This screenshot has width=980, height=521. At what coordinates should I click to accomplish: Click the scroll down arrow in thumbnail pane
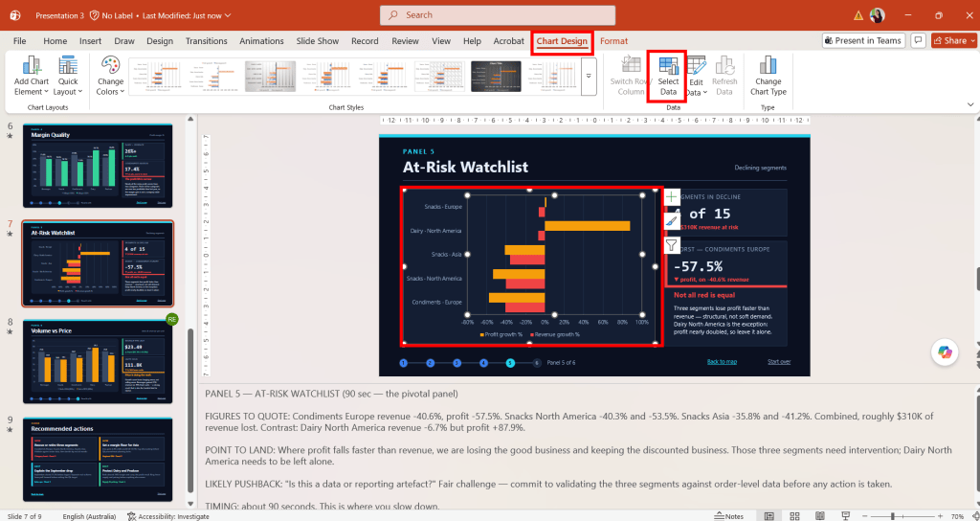tap(190, 503)
